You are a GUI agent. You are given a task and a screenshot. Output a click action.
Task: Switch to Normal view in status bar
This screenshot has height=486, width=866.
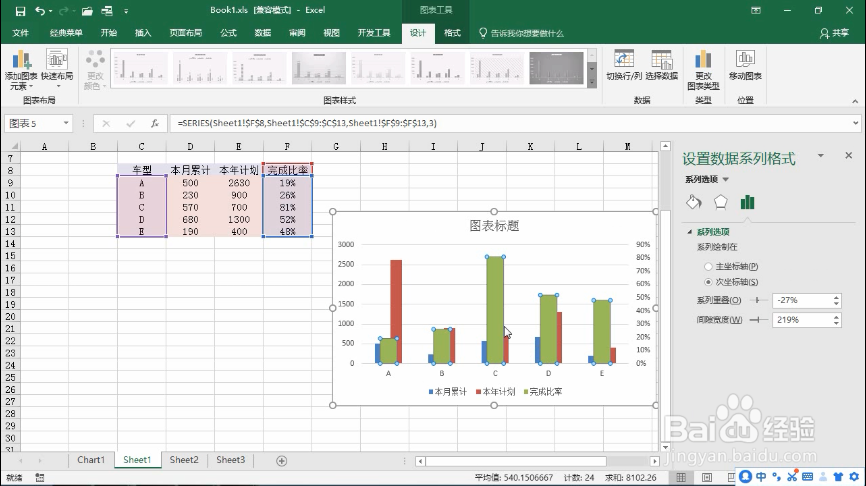coord(681,477)
